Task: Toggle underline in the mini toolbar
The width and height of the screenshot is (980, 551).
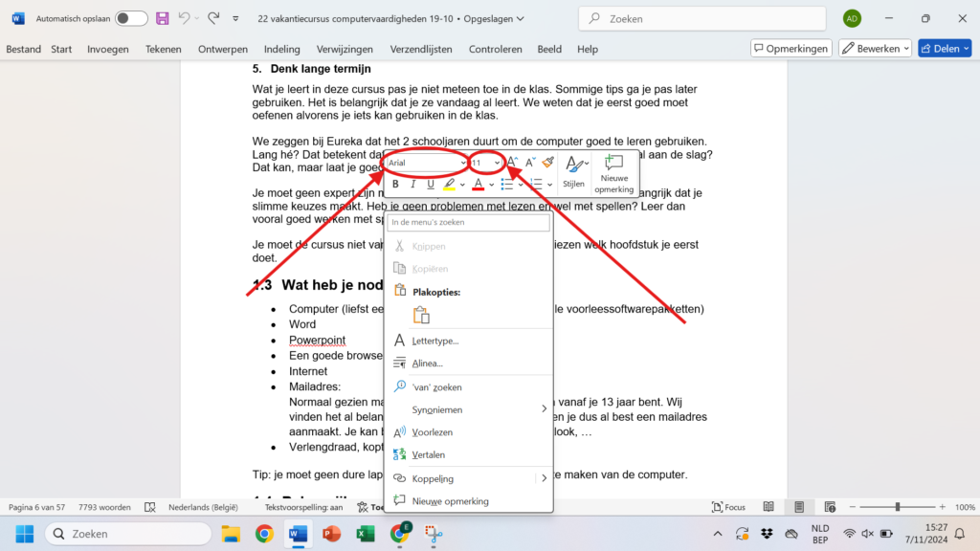Action: 431,184
